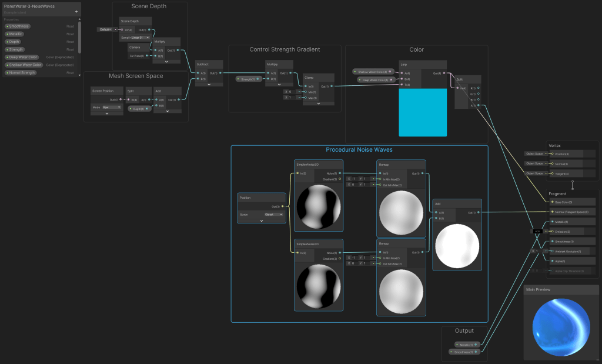Screen dimensions: 602x364
Task: Click the plus button to add blackboard property
Action: (x=76, y=11)
